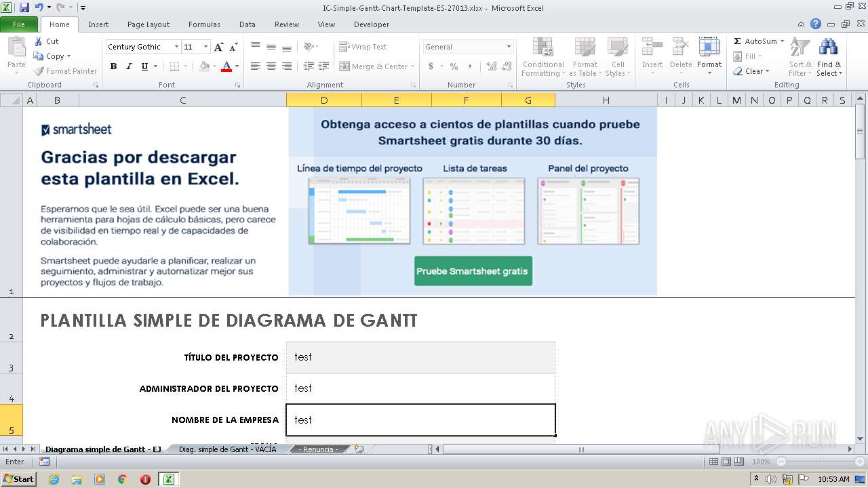Click the Título del Proyecto field
The height and width of the screenshot is (488, 868).
point(420,357)
